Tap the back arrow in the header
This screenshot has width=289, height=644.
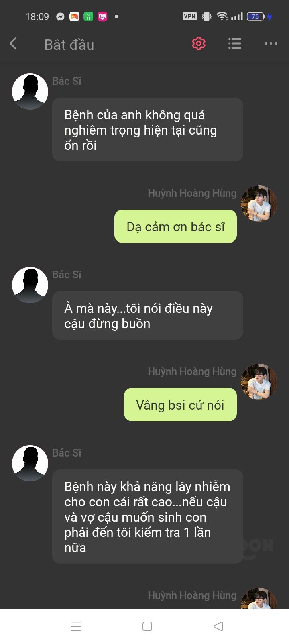[13, 44]
